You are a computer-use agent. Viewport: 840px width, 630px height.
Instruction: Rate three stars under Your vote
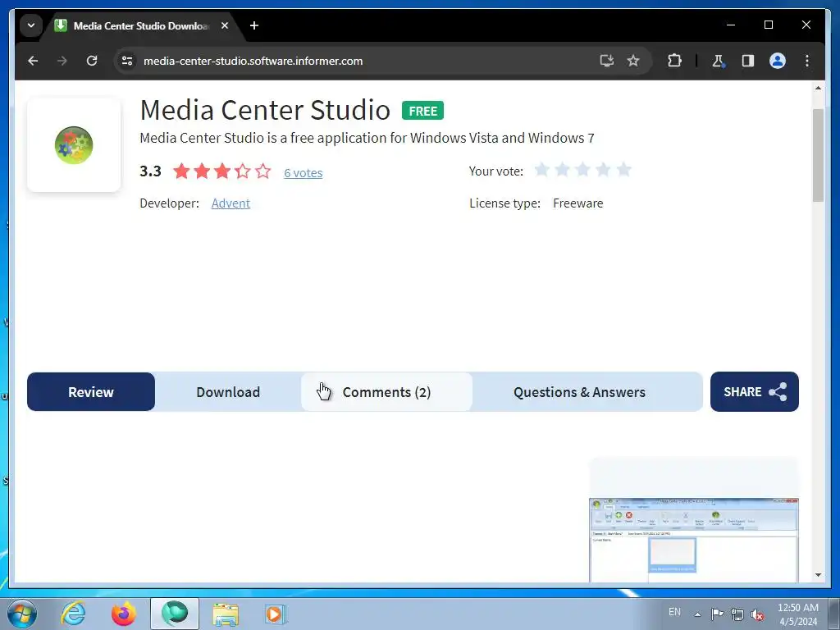click(582, 171)
